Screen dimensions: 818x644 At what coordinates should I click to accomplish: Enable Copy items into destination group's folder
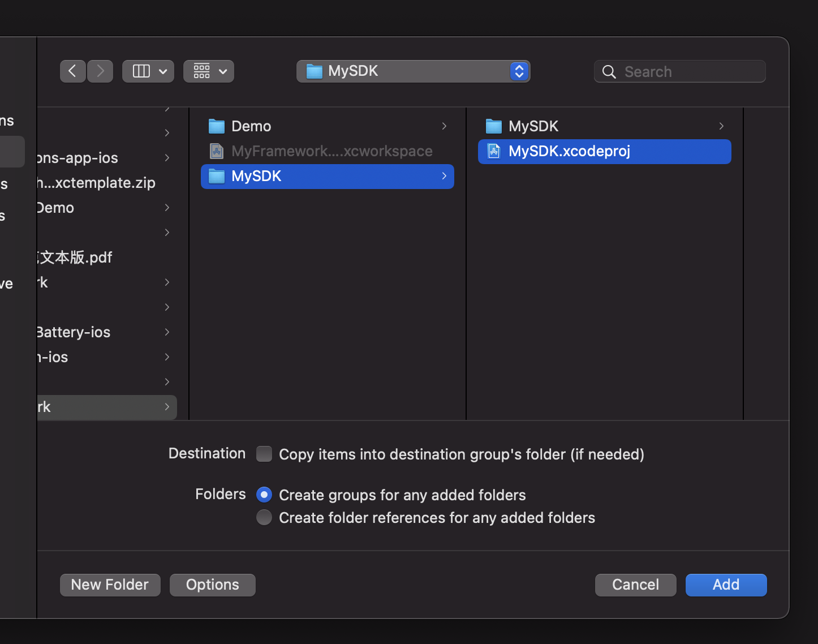click(264, 454)
